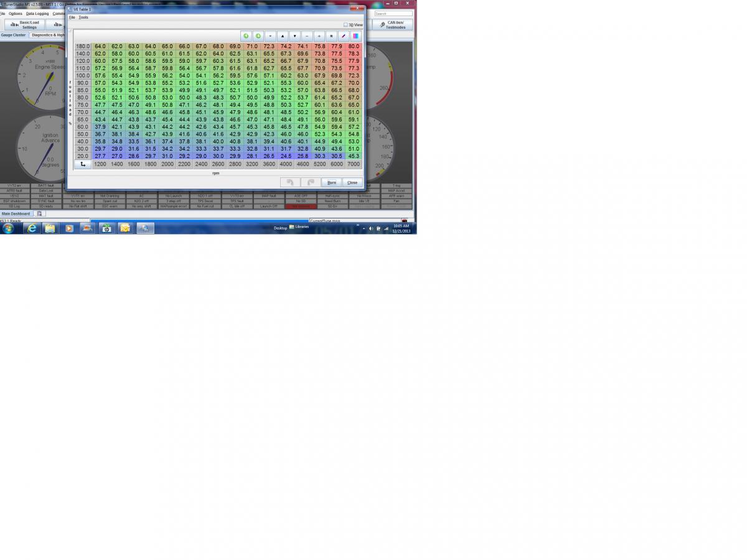747x560 pixels.
Task: Open CAN-bus/Testmodes toolbar button
Action: click(393, 25)
